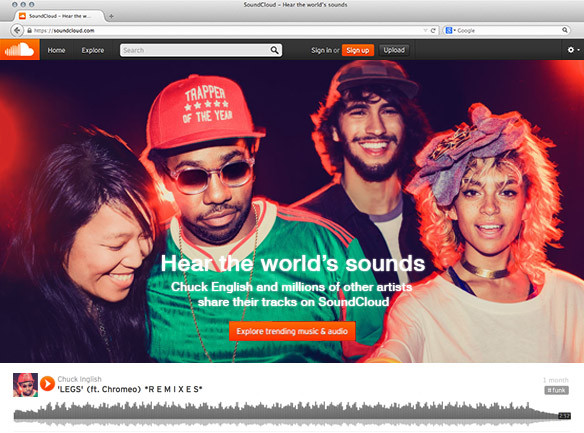Click the SoundCloud search input field
The image size is (584, 433).
196,50
